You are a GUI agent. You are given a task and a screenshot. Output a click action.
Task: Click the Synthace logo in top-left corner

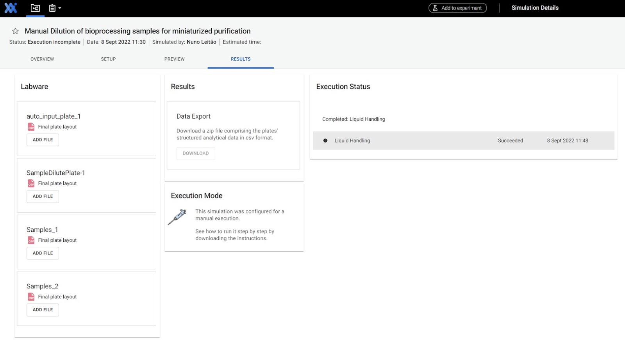[11, 8]
